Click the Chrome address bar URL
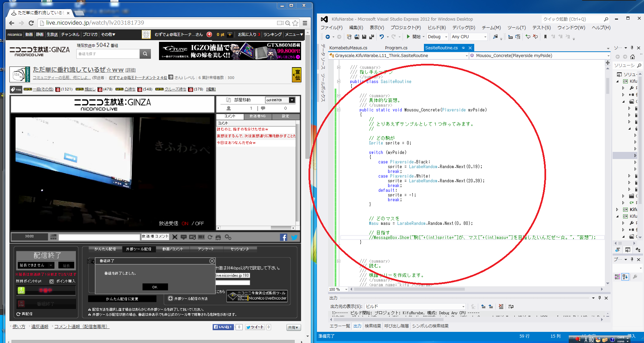The width and height of the screenshot is (644, 343). point(95,23)
